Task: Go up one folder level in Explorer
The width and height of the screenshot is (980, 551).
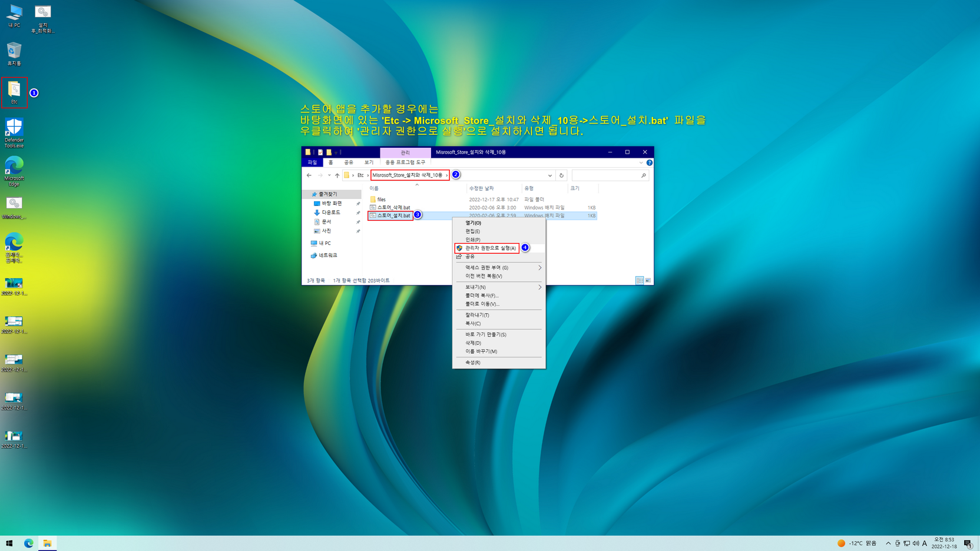Action: 337,175
